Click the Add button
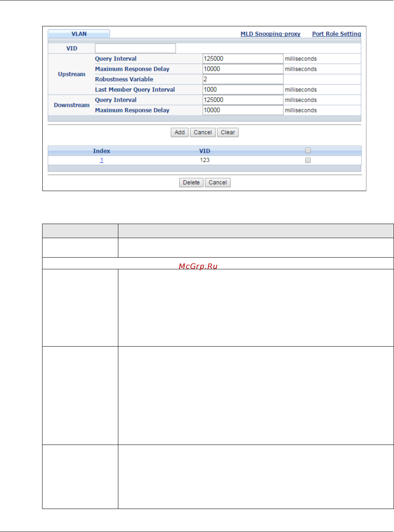394x532 pixels. click(x=179, y=132)
